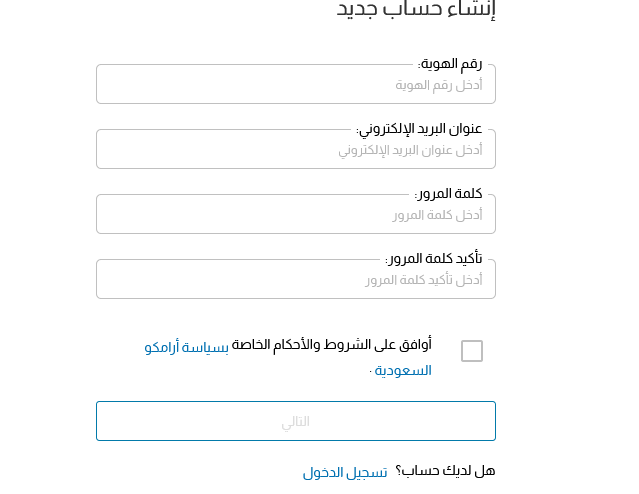Focus the email address input field
639x494 pixels.
(x=296, y=150)
